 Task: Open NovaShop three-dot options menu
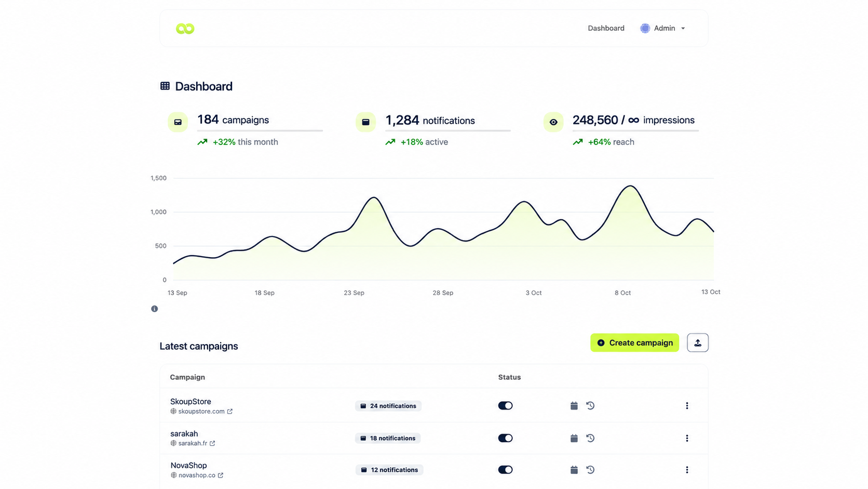point(687,470)
